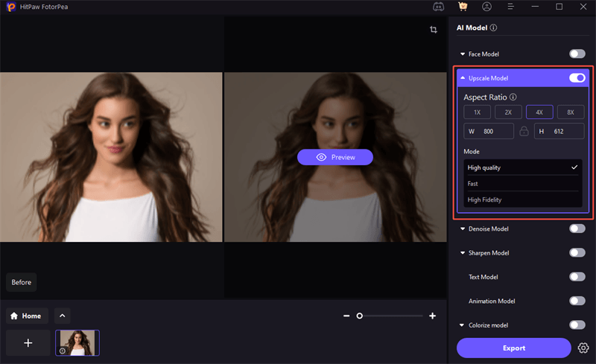
Task: Choose the 8X upscale ratio
Action: [x=571, y=112]
